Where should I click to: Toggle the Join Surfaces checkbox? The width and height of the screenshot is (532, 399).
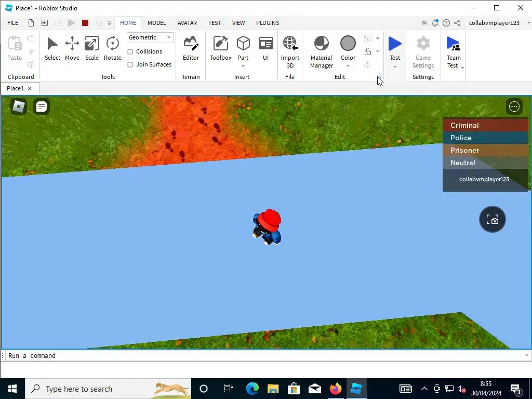tap(130, 64)
